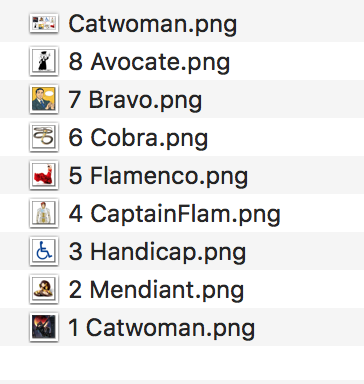Select the 6 Cobra.png filename text
The width and height of the screenshot is (364, 384).
(138, 138)
